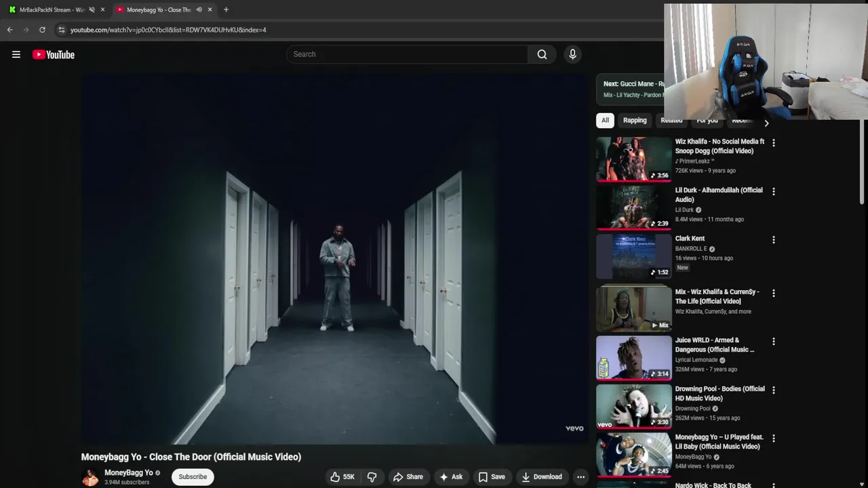Open the BANKROLL E channel name
868x488 pixels.
pyautogui.click(x=691, y=249)
